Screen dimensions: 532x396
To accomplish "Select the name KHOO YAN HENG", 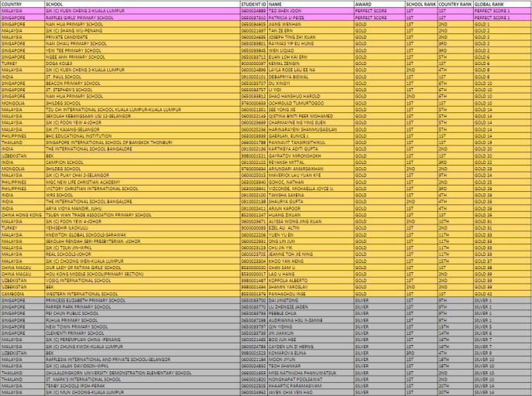I will (x=311, y=261).
